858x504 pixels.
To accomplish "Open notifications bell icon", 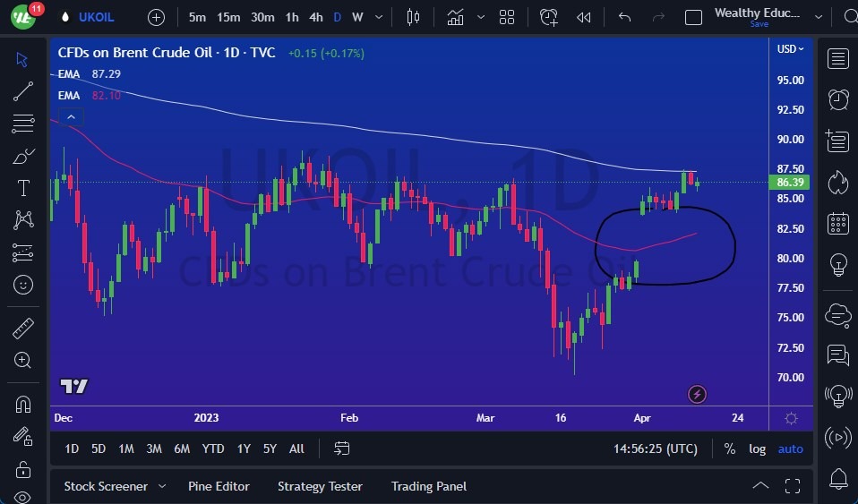I will point(837,478).
